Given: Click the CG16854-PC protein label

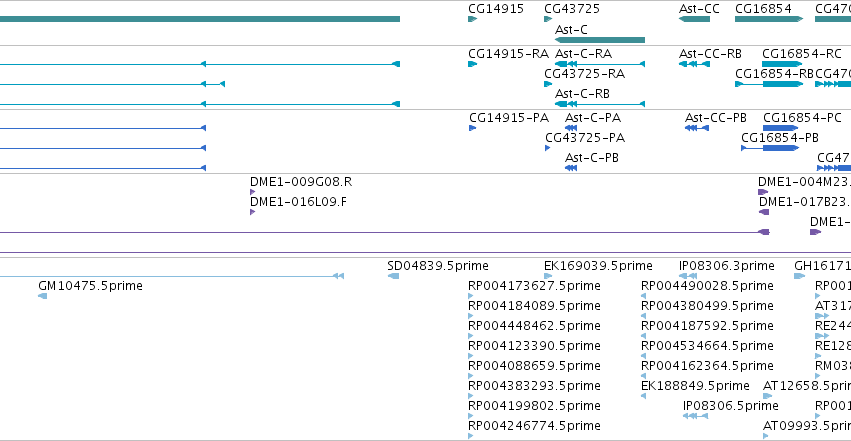Looking at the screenshot, I should coord(802,118).
